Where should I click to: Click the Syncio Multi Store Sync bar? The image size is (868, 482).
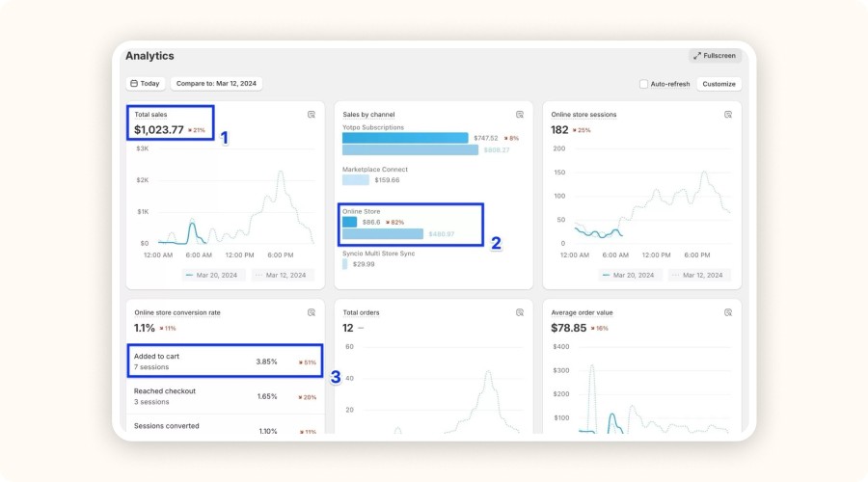(345, 264)
